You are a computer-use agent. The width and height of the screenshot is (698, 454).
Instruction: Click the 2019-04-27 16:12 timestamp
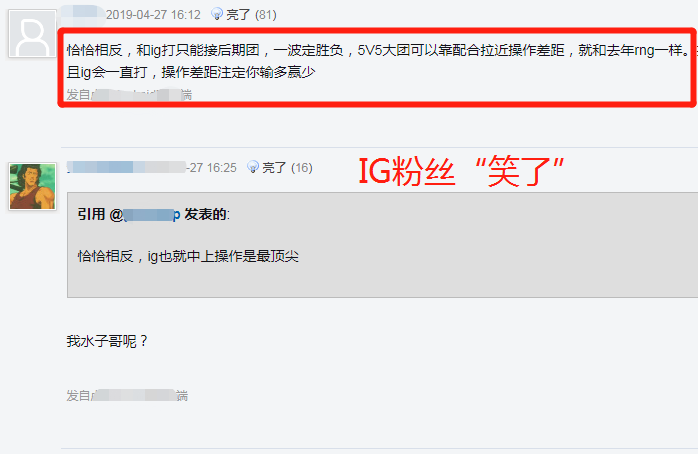click(x=153, y=15)
